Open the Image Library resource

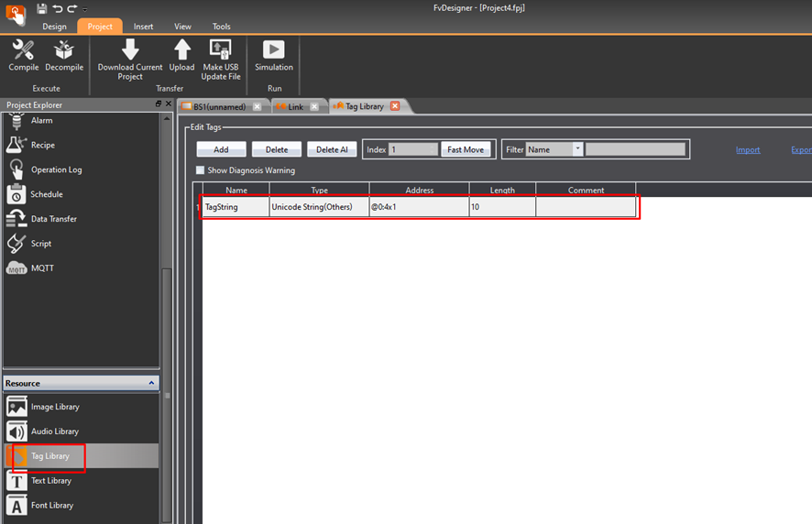[x=55, y=407]
